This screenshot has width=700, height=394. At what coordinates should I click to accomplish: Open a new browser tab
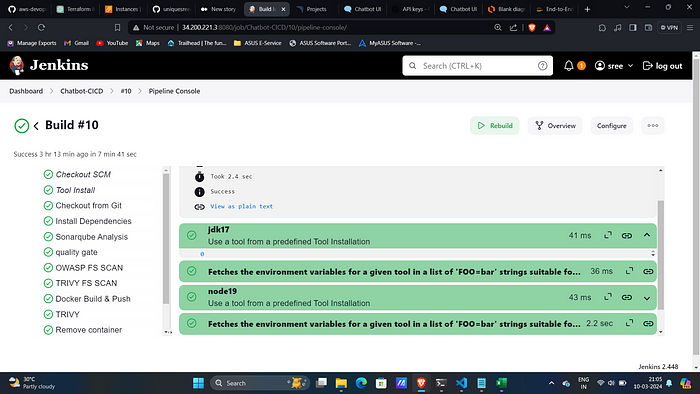(x=587, y=9)
